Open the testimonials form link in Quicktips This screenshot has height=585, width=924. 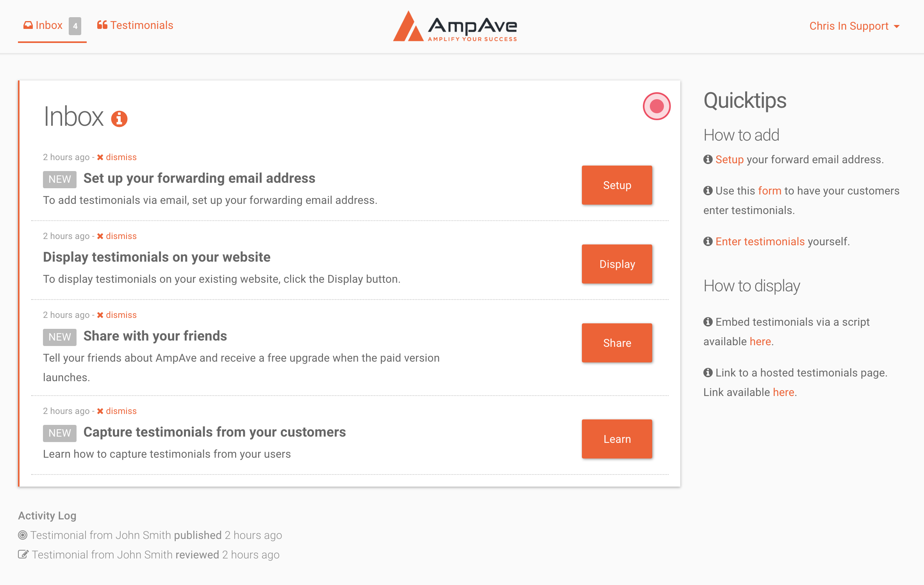coord(770,191)
